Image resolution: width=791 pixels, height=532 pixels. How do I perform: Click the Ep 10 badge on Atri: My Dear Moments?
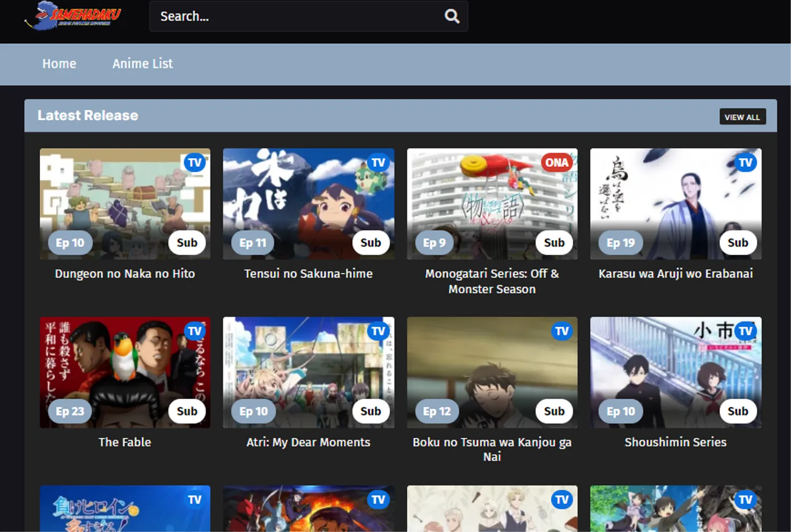[254, 412]
